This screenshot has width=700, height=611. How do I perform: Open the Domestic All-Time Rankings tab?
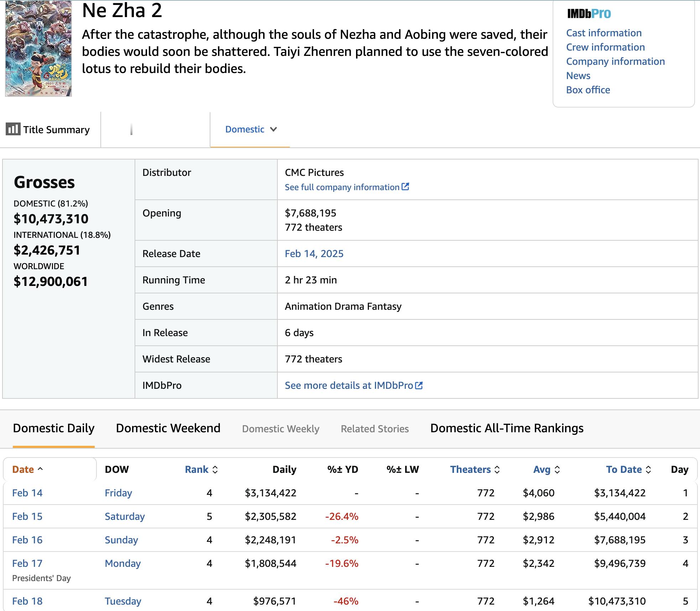(507, 428)
